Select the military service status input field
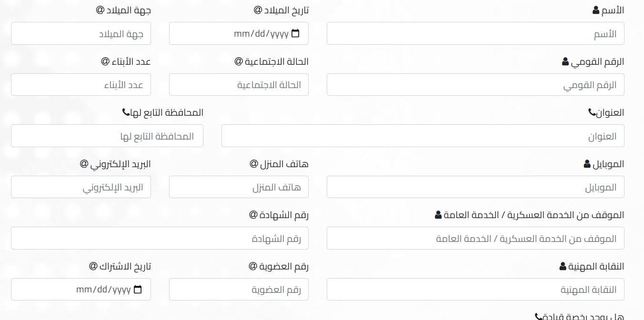 [475, 238]
